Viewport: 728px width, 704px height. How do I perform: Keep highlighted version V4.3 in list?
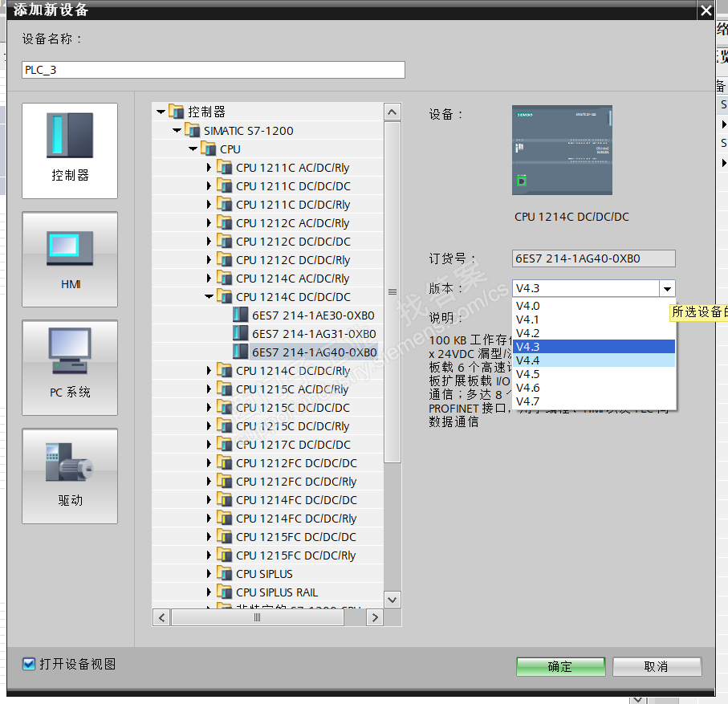click(x=594, y=347)
